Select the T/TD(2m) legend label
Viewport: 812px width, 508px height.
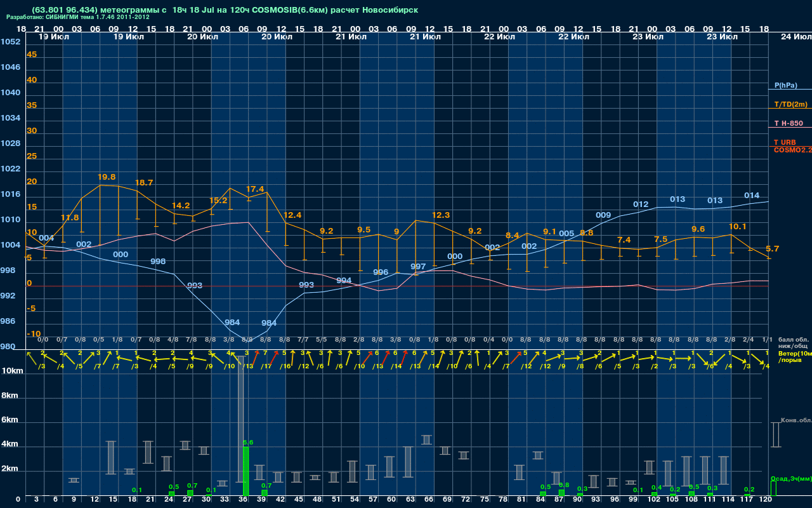pos(790,104)
